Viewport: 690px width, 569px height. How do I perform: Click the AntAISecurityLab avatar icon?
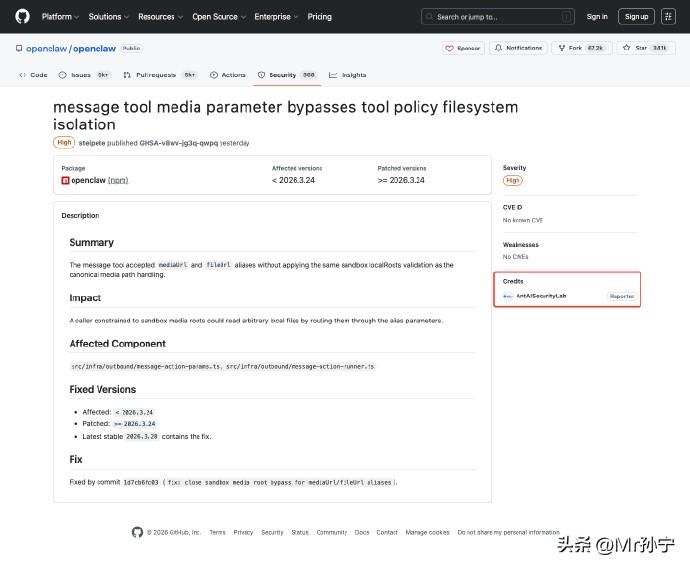(507, 296)
